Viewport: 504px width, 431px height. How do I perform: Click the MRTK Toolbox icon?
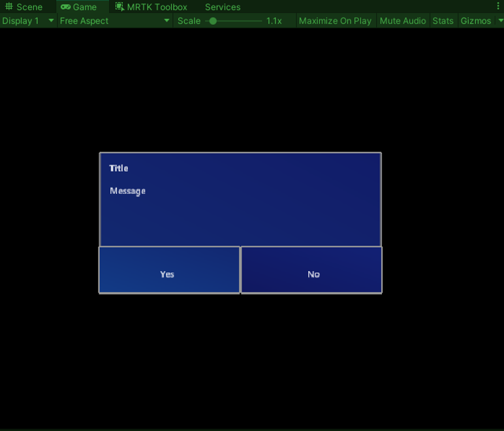pos(119,7)
